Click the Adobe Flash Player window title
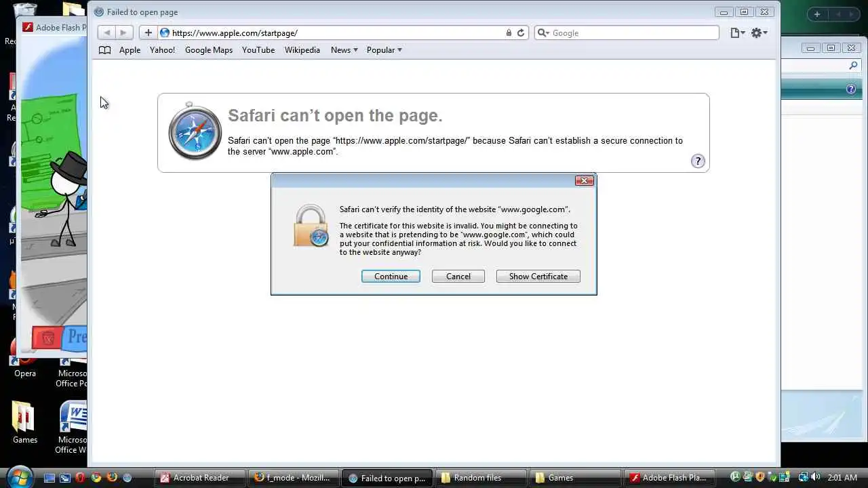Screen dimensions: 868x488 pyautogui.click(x=61, y=28)
